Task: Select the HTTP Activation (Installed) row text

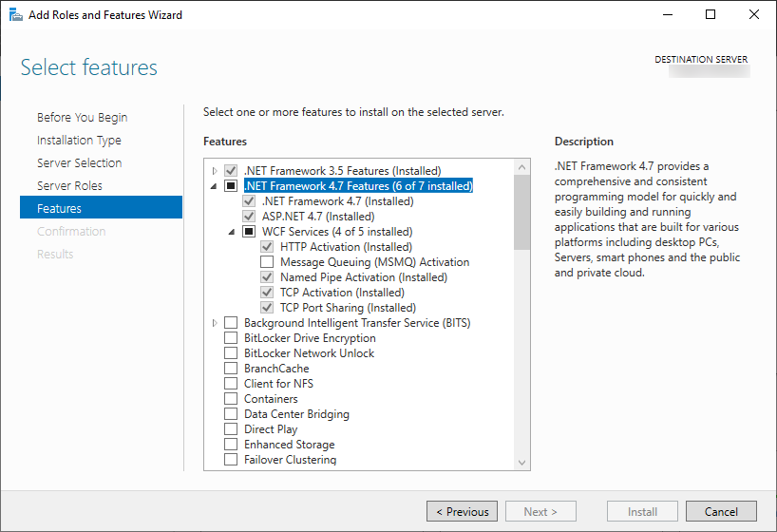Action: point(346,247)
